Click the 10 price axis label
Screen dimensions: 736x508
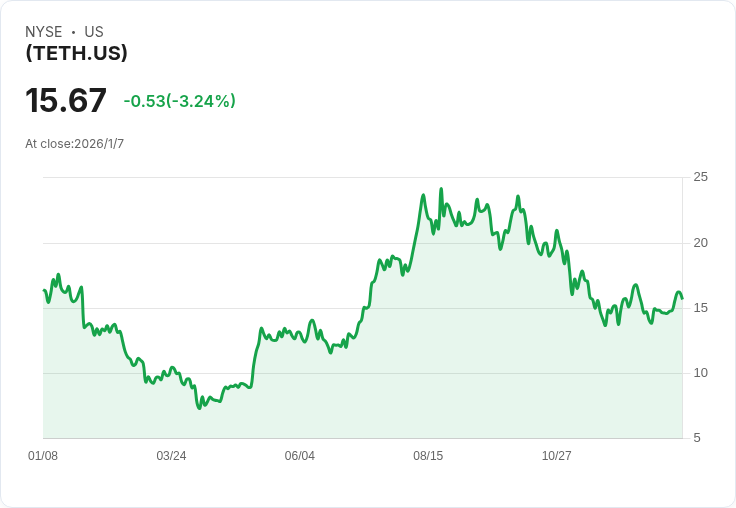[701, 373]
